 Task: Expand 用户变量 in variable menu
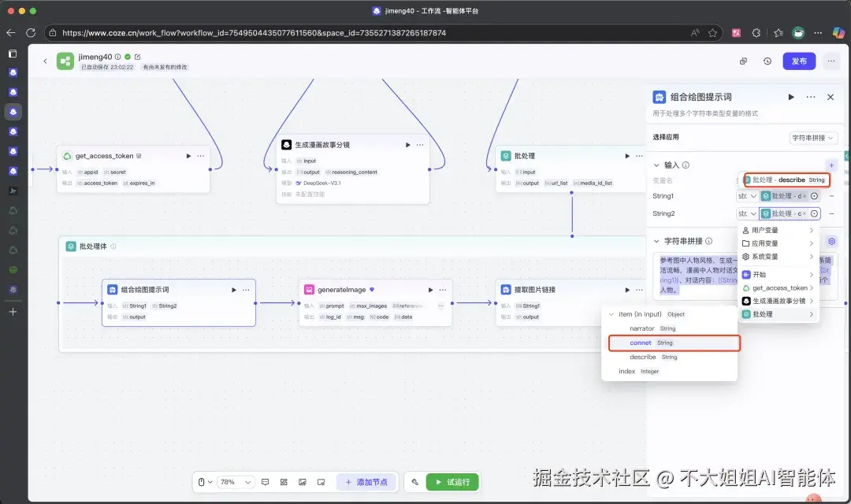pos(779,230)
